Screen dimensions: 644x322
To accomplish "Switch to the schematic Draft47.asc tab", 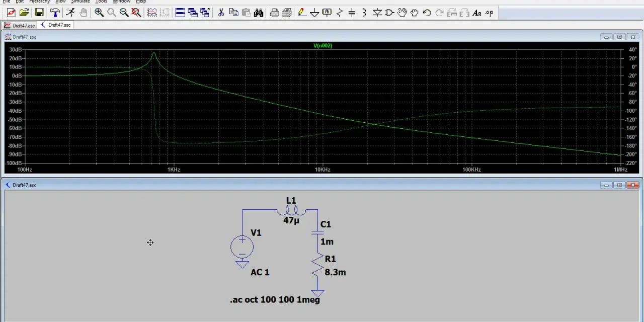I will click(x=56, y=25).
